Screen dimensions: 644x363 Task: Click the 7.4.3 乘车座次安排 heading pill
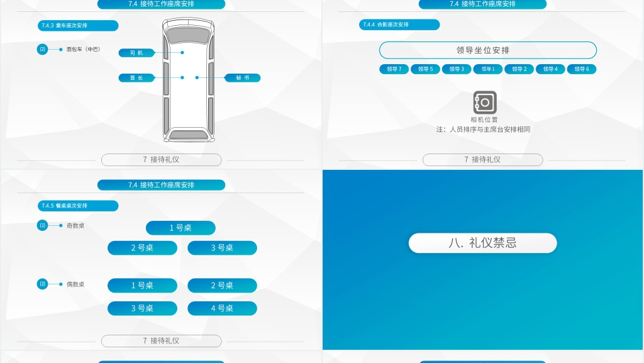point(78,25)
